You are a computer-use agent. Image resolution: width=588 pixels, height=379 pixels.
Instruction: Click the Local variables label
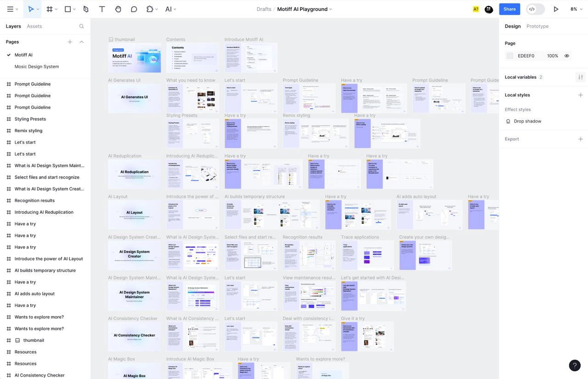pos(520,77)
